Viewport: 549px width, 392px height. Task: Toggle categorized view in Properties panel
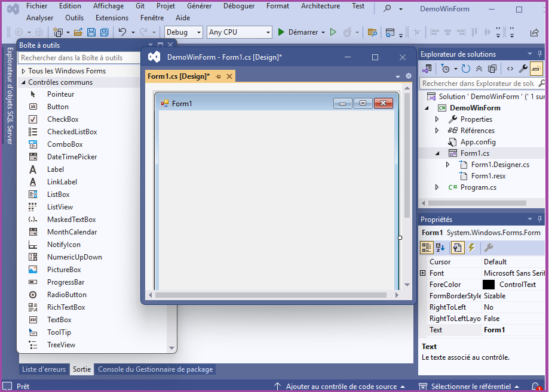pos(427,248)
